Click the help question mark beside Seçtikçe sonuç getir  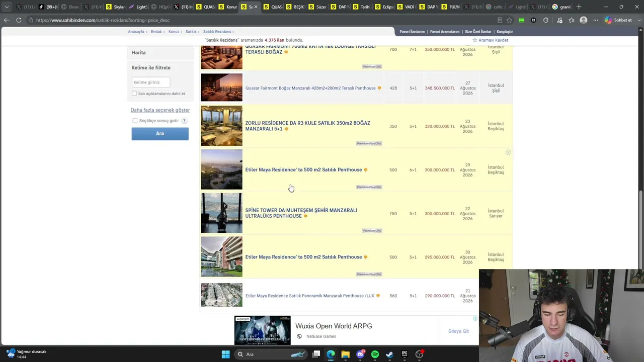tap(184, 121)
